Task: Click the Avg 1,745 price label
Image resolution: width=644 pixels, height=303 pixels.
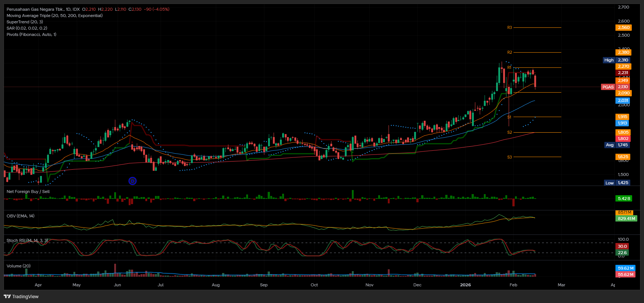Action: pyautogui.click(x=617, y=145)
